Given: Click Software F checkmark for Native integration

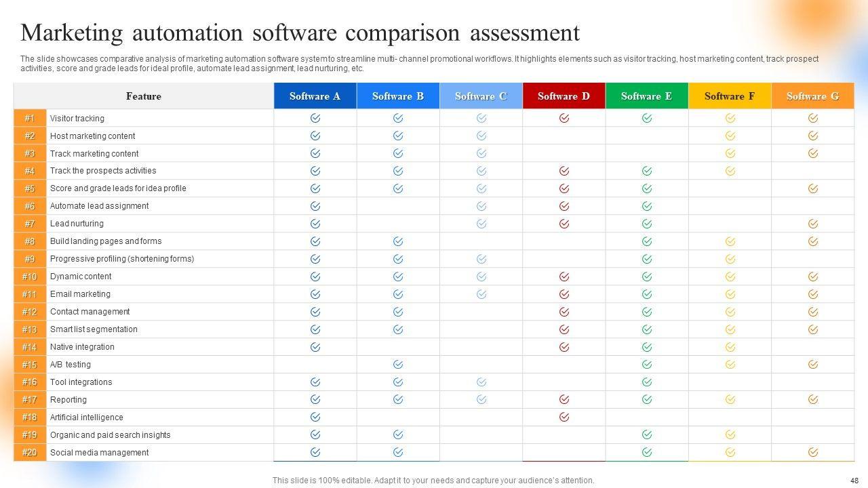Looking at the screenshot, I should 730,347.
